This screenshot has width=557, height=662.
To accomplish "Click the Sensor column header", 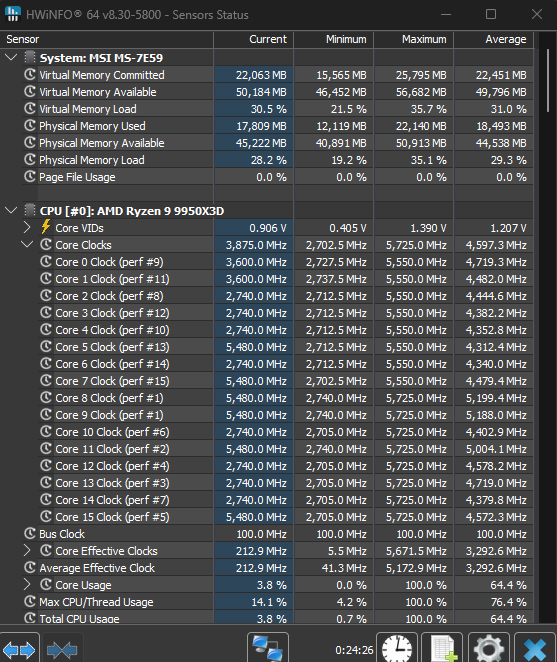I will (x=106, y=39).
